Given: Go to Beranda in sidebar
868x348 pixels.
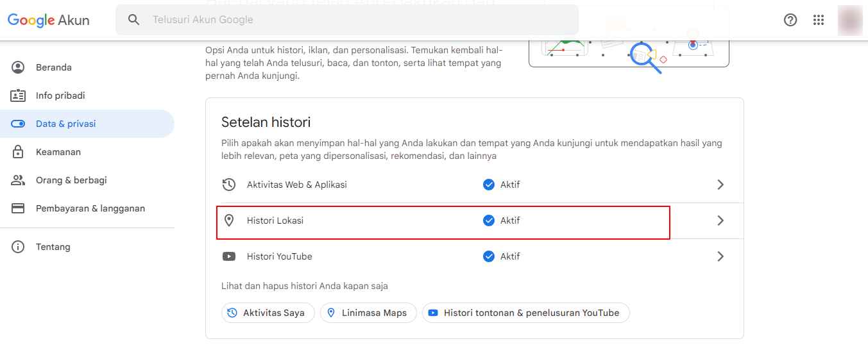Looking at the screenshot, I should pos(87,67).
